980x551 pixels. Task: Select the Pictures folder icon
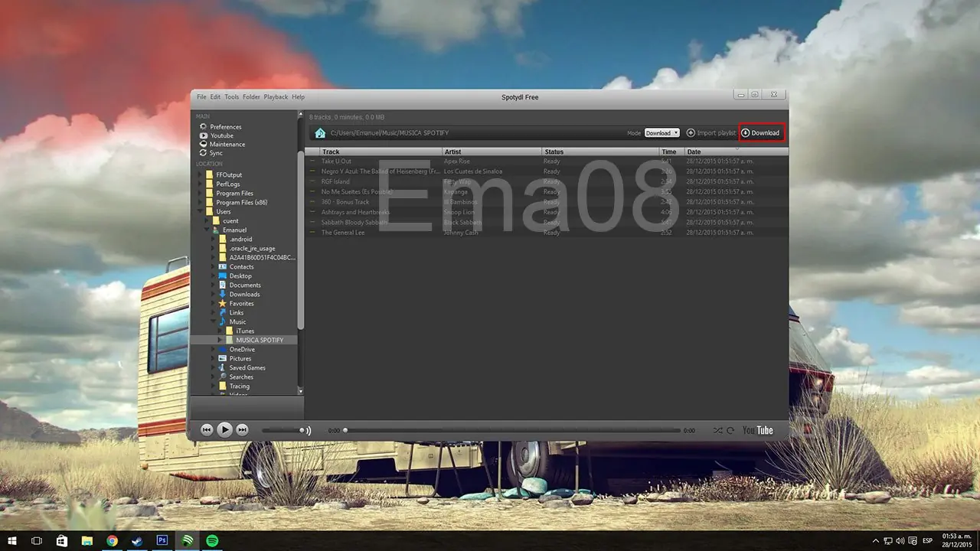point(223,359)
